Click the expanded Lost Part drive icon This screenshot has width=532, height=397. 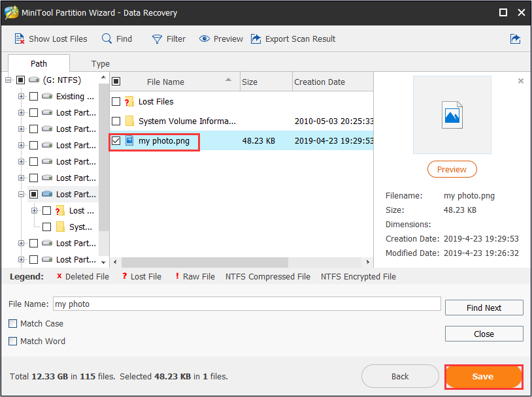[47, 195]
